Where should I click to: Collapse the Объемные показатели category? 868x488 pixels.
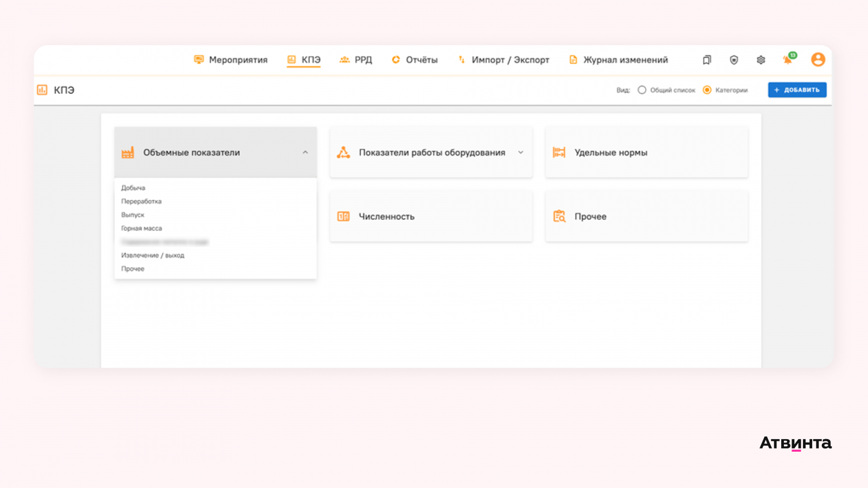point(215,152)
